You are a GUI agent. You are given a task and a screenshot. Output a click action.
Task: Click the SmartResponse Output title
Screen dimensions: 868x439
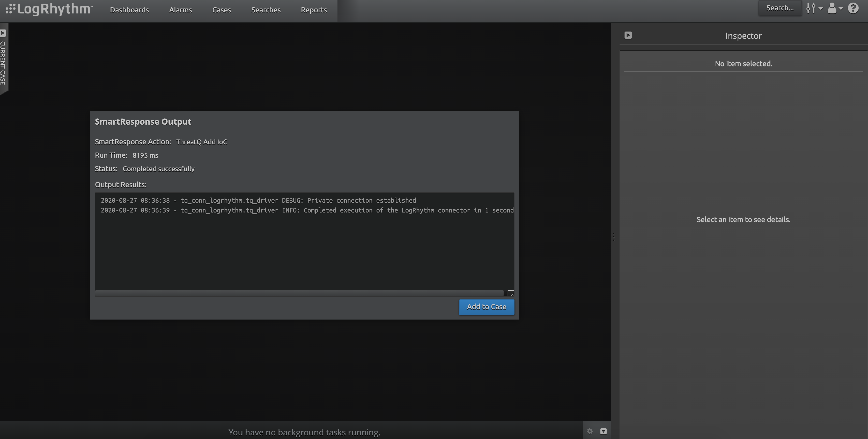coord(143,122)
